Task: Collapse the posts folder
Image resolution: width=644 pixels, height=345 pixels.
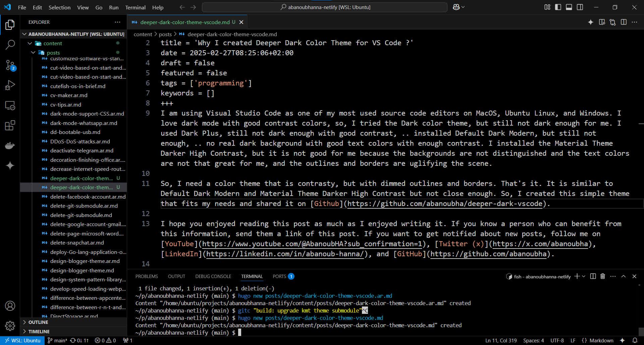Action: 53,53
